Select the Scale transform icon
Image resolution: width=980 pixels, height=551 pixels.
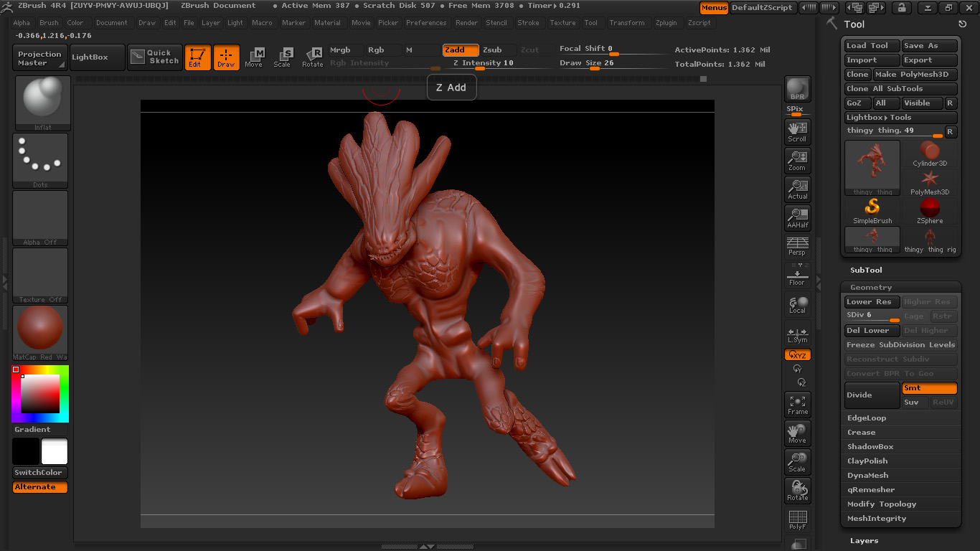283,57
